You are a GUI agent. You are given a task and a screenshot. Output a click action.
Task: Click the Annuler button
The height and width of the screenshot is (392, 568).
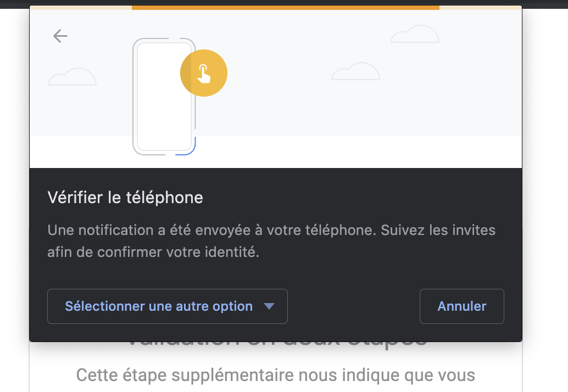462,306
